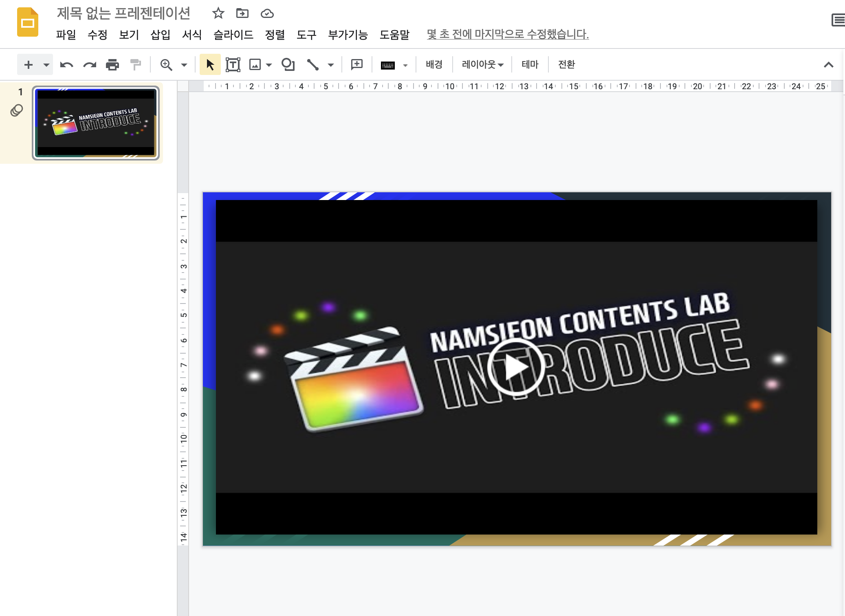Select slide 1 thumbnail in filmstrip
This screenshot has height=616, width=845.
click(96, 123)
